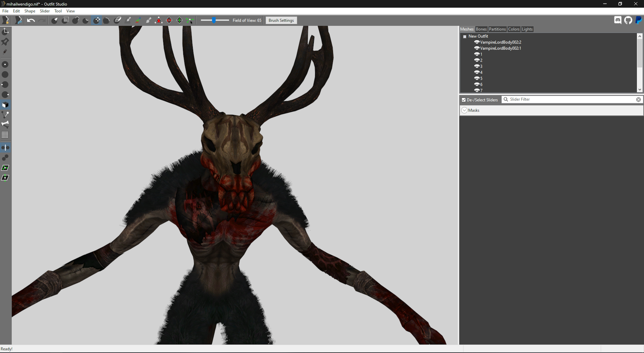Open the Tool menu
Screen dimensions: 644x353
pyautogui.click(x=58, y=11)
